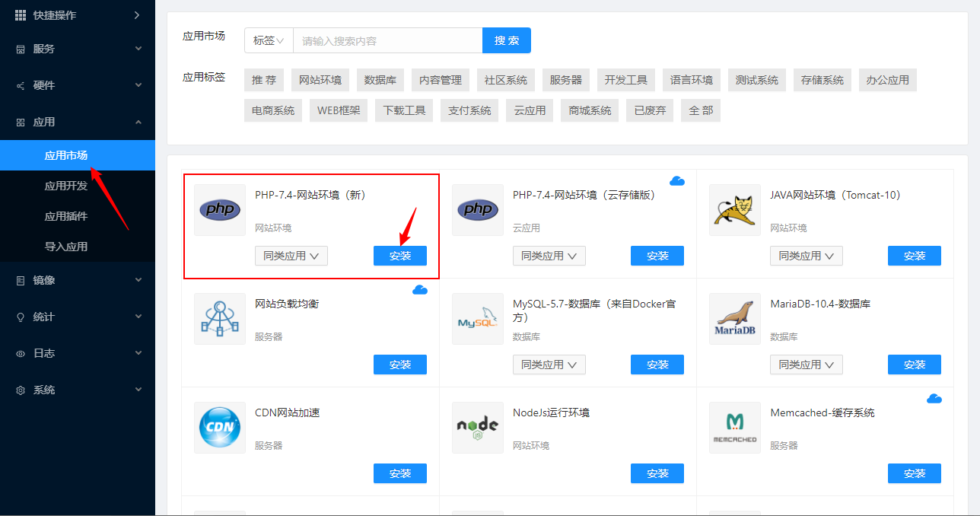
Task: Install PHP-7.4-网站环境（新）
Action: [400, 256]
